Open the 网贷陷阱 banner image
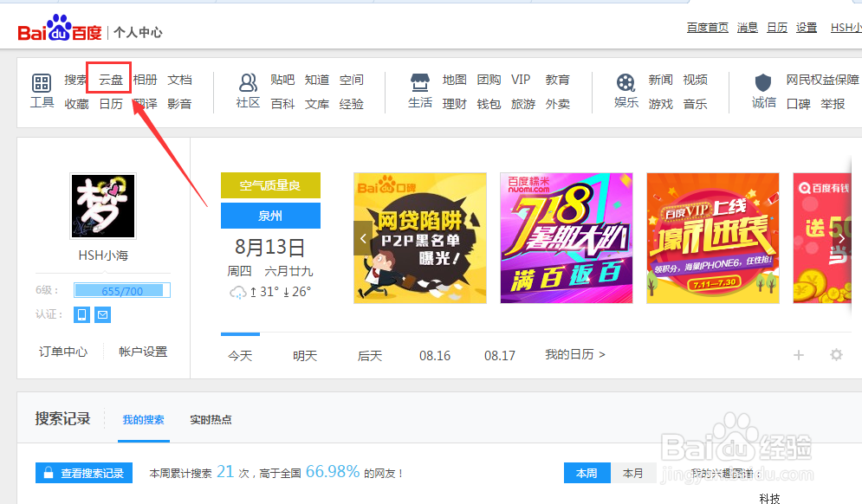Screen dimensions: 862x504 click(x=420, y=238)
